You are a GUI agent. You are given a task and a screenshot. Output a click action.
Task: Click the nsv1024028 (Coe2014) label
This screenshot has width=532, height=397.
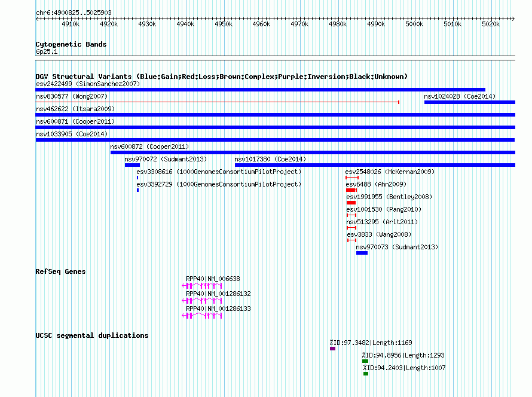460,96
